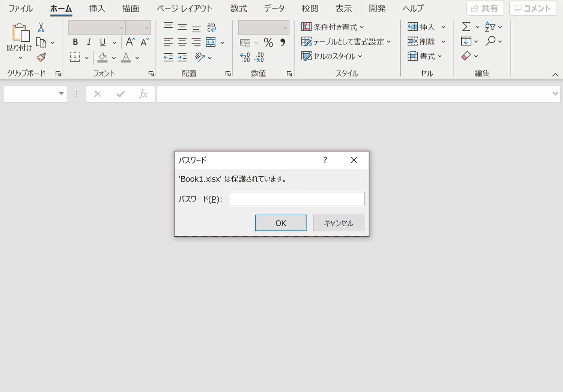Click the Paste (貼り付け) clipboard icon

tap(20, 33)
